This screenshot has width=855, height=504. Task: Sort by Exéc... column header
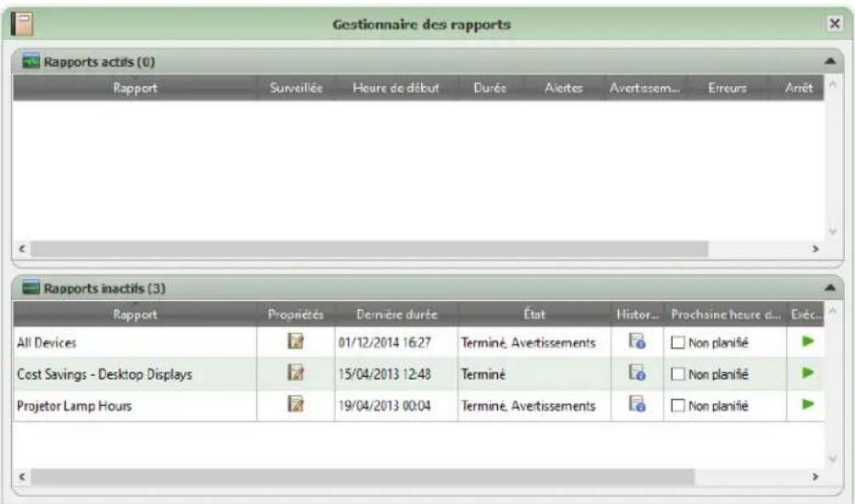[806, 315]
